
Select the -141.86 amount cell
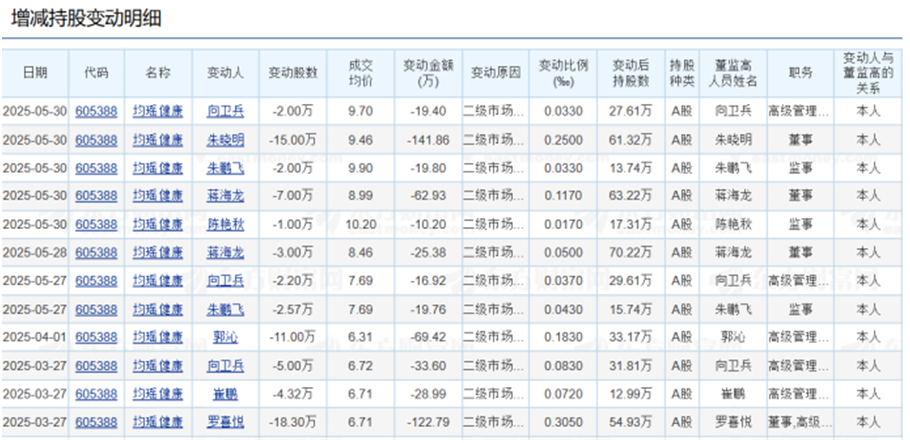[x=429, y=140]
